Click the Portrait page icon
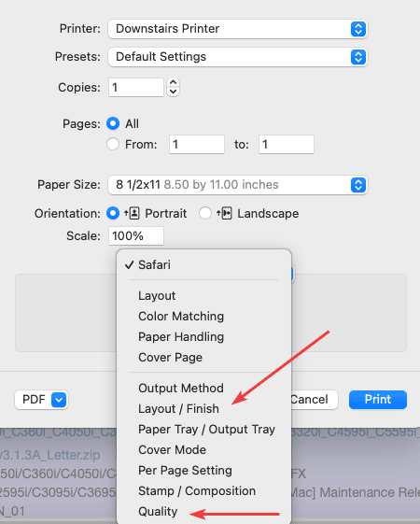Viewport: 420px width, 524px height. 133,213
